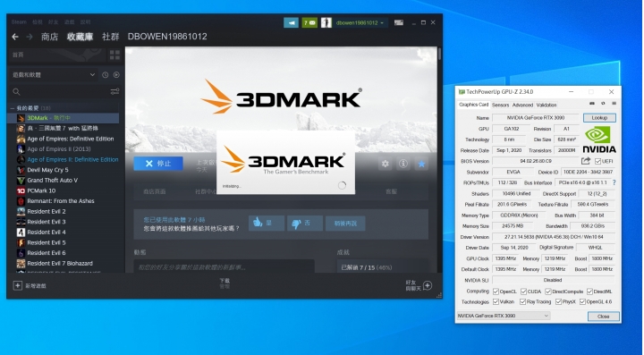Click the BIOS export share icon
This screenshot has height=355, width=644.
(x=586, y=161)
